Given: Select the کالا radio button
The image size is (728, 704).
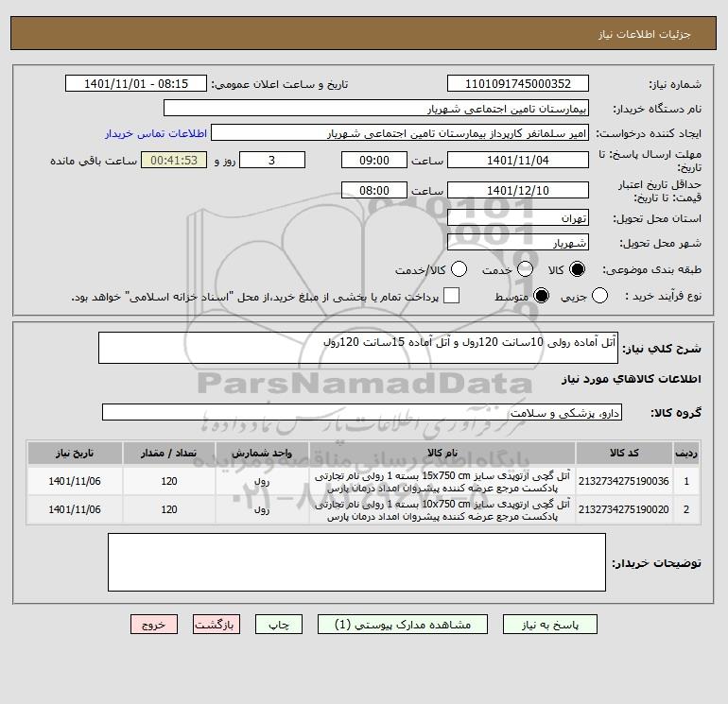Looking at the screenshot, I should coord(577,269).
